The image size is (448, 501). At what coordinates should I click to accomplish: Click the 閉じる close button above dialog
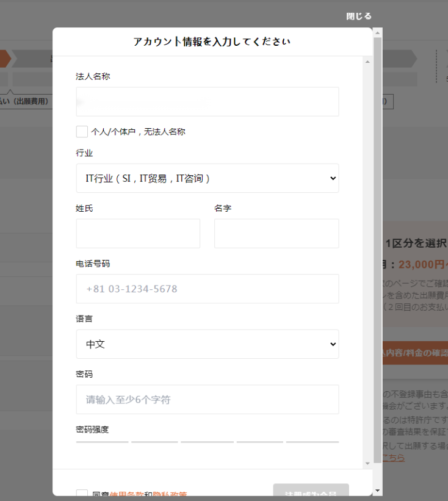359,16
